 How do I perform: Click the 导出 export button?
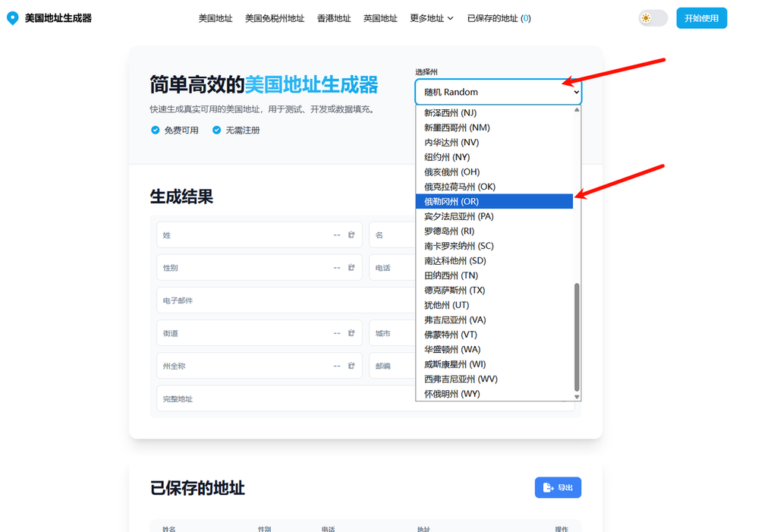558,488
